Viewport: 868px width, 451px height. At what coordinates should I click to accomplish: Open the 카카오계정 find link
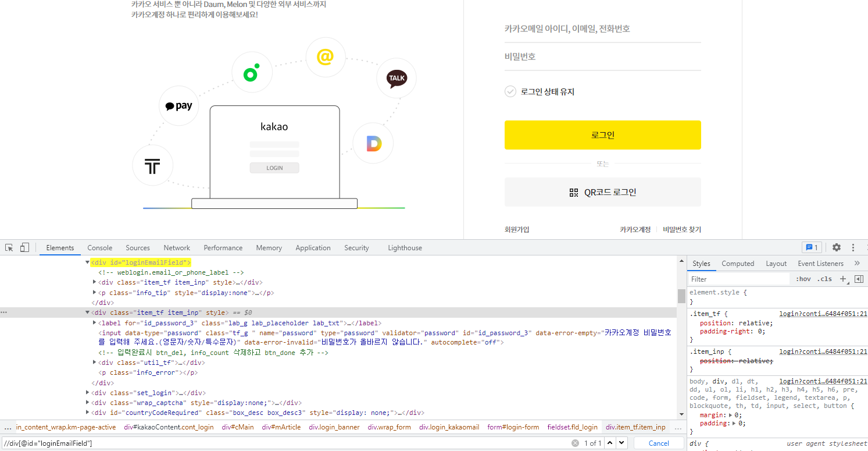pos(635,229)
